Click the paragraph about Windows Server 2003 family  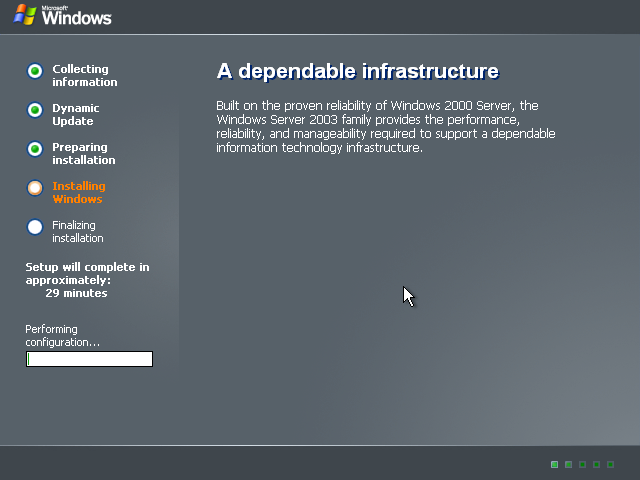386,127
